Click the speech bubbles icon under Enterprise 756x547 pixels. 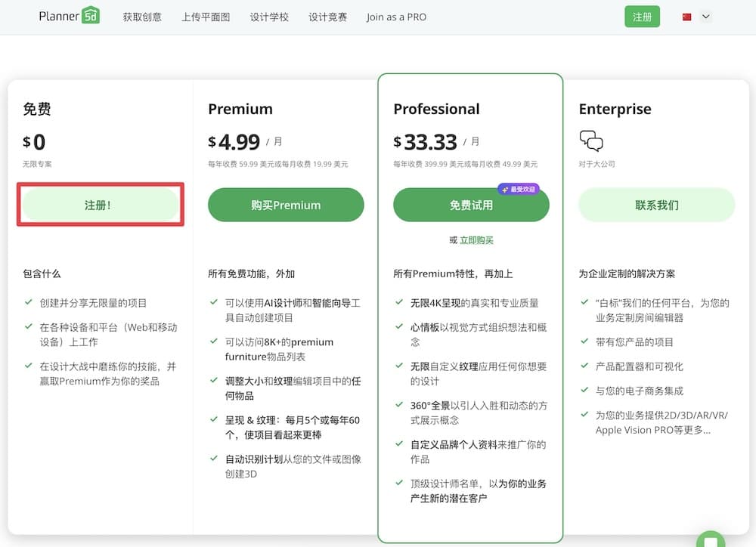click(590, 140)
